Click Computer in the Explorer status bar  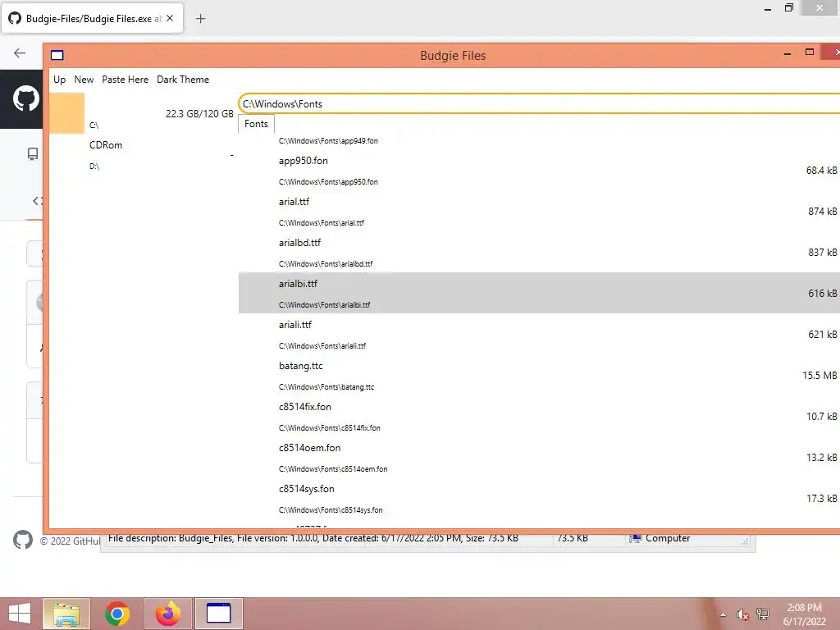click(667, 538)
